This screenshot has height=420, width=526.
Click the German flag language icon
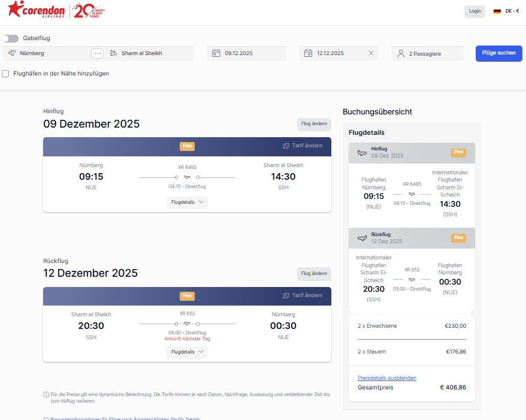click(x=497, y=11)
